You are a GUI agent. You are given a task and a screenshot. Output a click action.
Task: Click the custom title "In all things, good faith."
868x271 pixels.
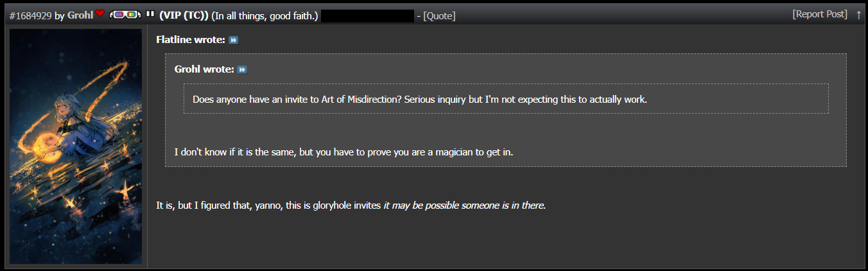coord(265,15)
